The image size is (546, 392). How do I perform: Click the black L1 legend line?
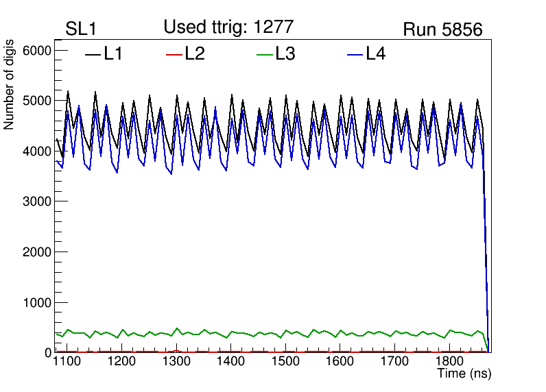92,54
